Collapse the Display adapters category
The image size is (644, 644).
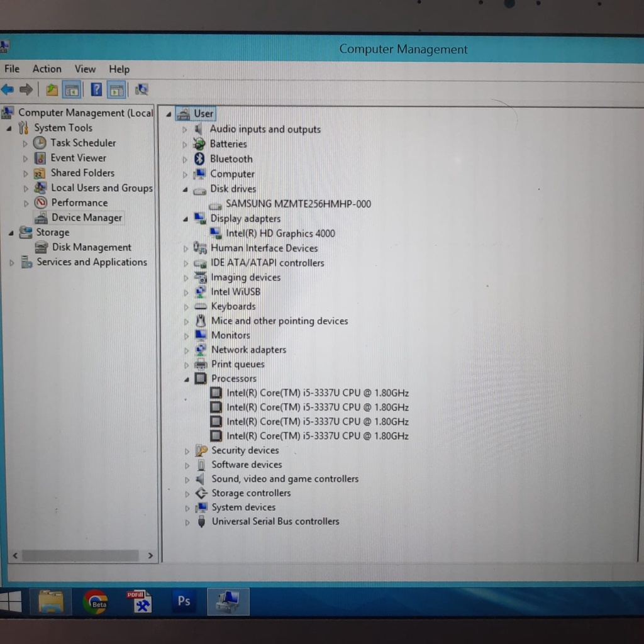pyautogui.click(x=186, y=219)
